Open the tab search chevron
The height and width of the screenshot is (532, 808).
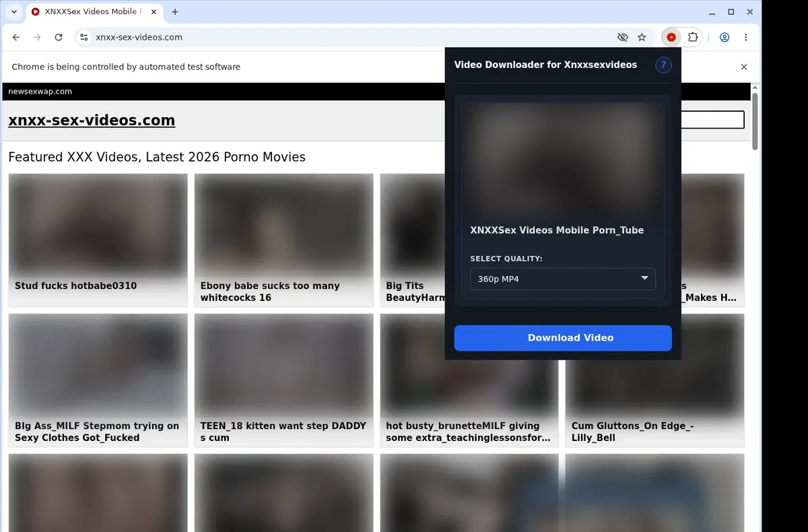pos(13,12)
